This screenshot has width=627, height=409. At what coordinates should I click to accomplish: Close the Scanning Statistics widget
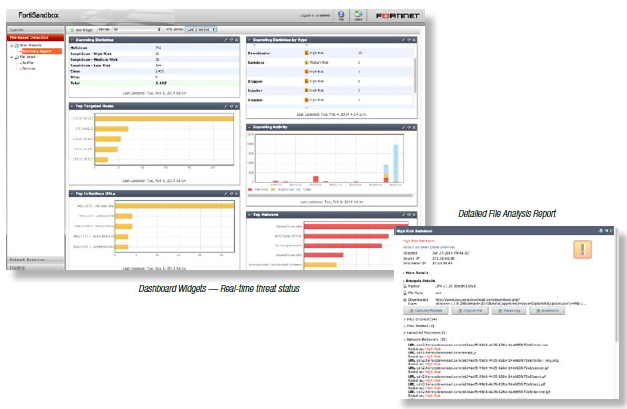tap(236, 40)
